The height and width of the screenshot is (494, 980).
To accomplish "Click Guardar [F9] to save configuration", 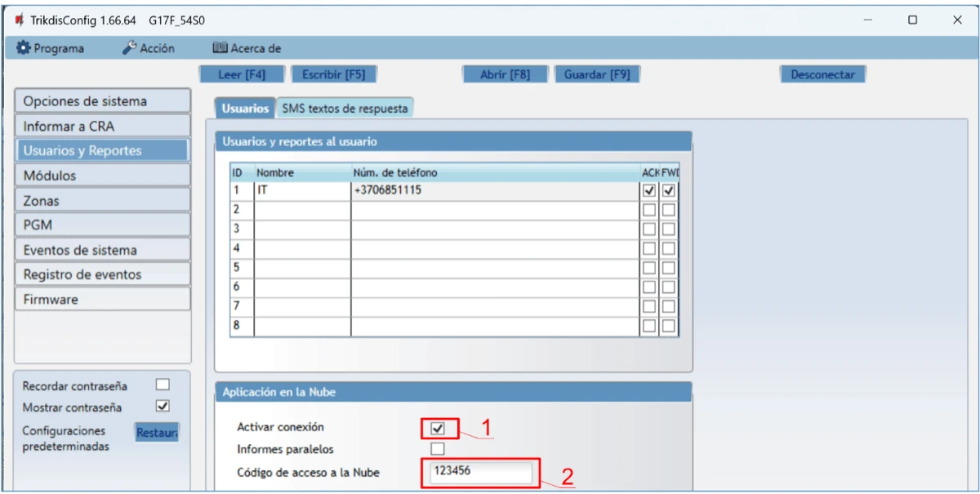I will point(597,74).
